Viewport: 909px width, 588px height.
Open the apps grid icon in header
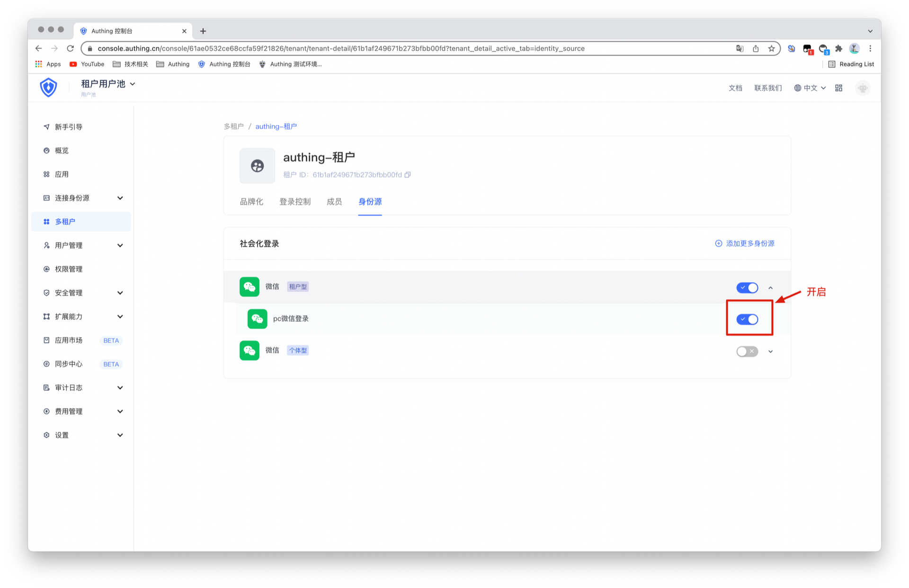click(x=838, y=88)
